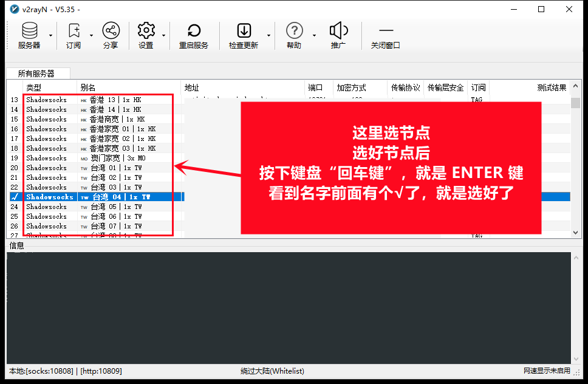Viewport: 588px width, 384px height.
Task: Open the 服务器 servers toolbar icon
Action: [x=30, y=35]
